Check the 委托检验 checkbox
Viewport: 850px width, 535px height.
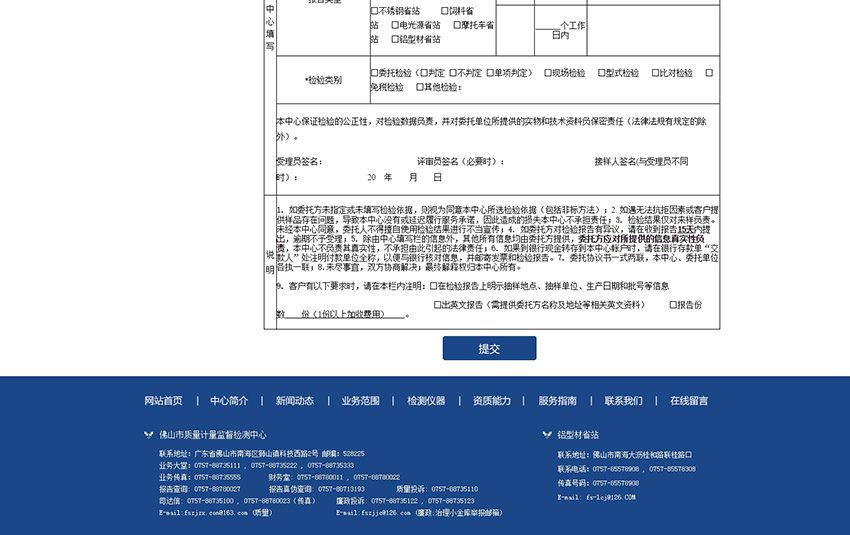click(374, 73)
